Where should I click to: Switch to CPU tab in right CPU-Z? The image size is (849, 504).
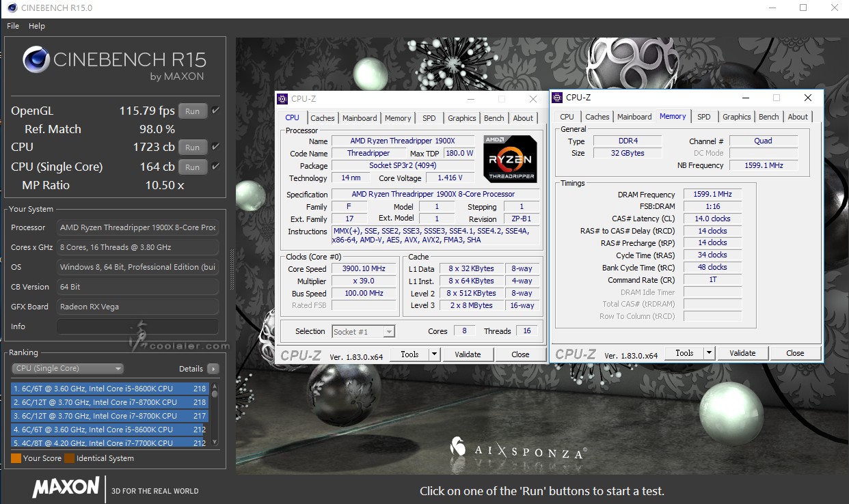[x=567, y=117]
